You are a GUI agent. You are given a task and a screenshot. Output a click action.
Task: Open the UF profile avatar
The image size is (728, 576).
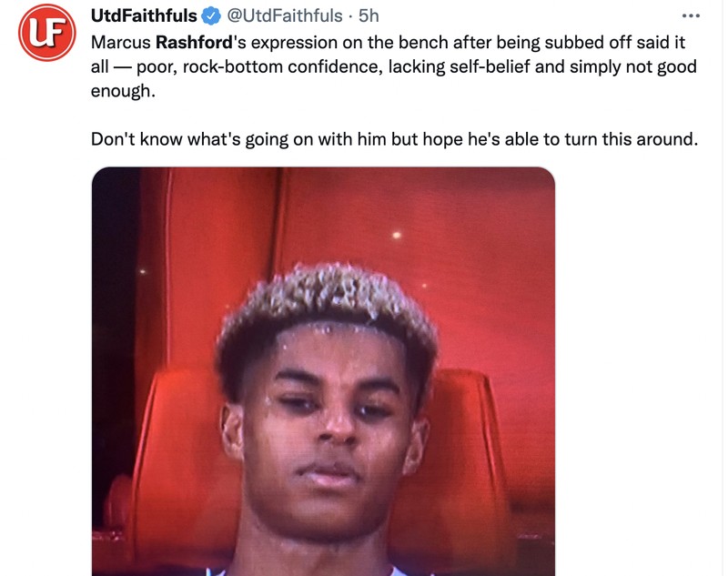(x=45, y=34)
